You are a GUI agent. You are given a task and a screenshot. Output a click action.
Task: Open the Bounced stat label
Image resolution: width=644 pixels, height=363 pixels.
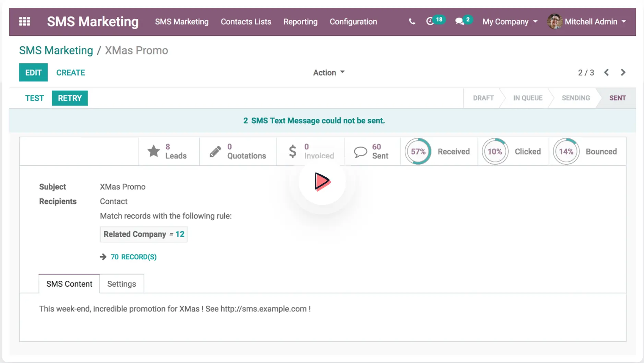(x=601, y=151)
